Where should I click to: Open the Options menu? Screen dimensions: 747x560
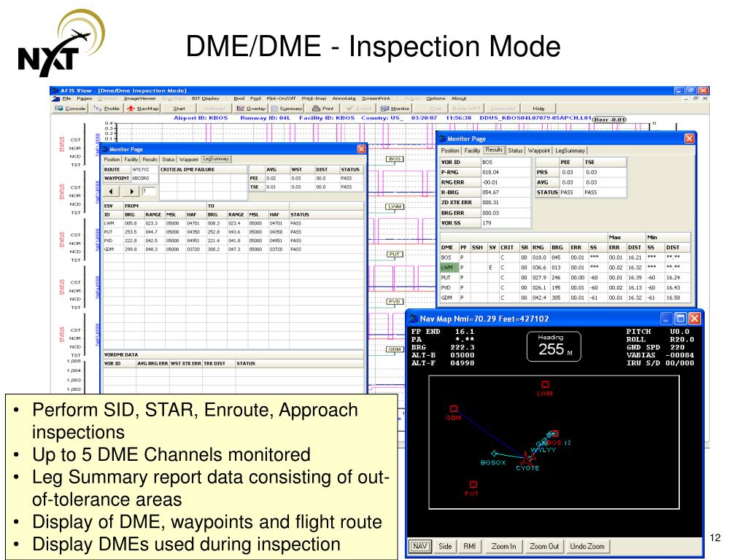point(436,98)
